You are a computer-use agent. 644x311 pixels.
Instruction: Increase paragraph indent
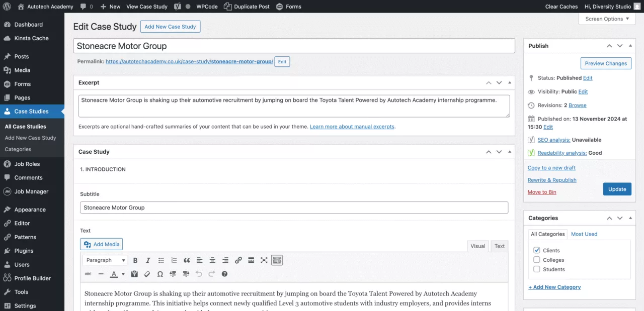[x=186, y=274]
